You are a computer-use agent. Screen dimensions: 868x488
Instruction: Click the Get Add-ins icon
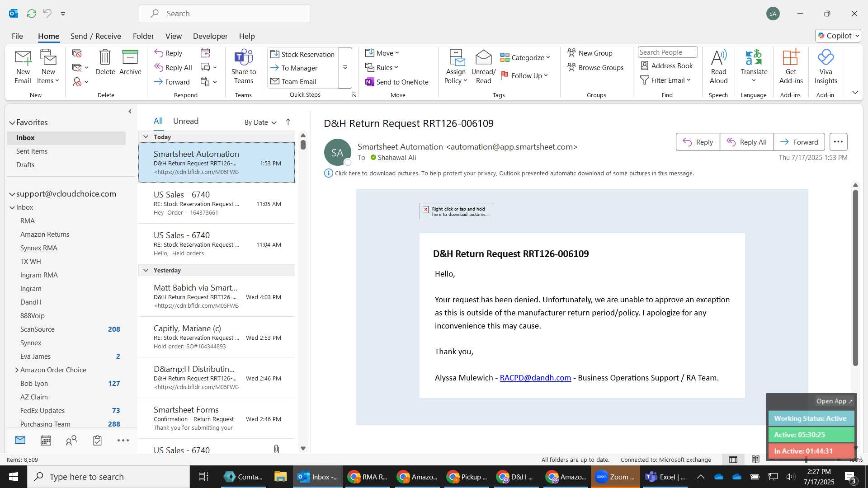791,67
